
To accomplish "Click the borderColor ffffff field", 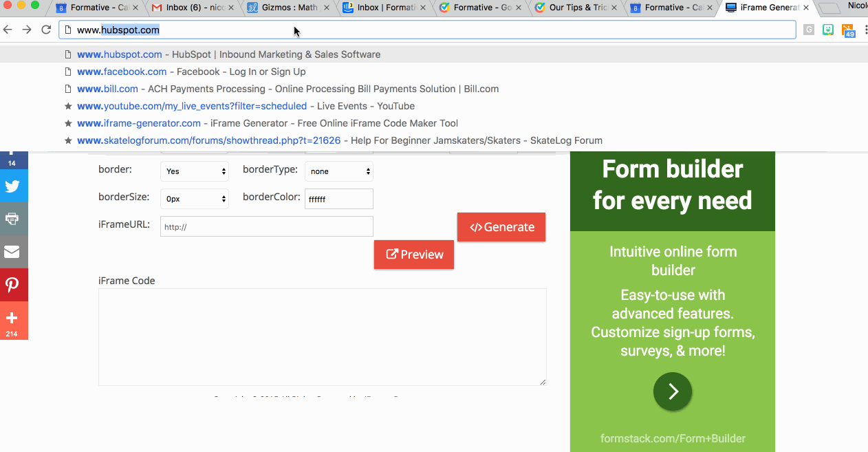I will 338,199.
